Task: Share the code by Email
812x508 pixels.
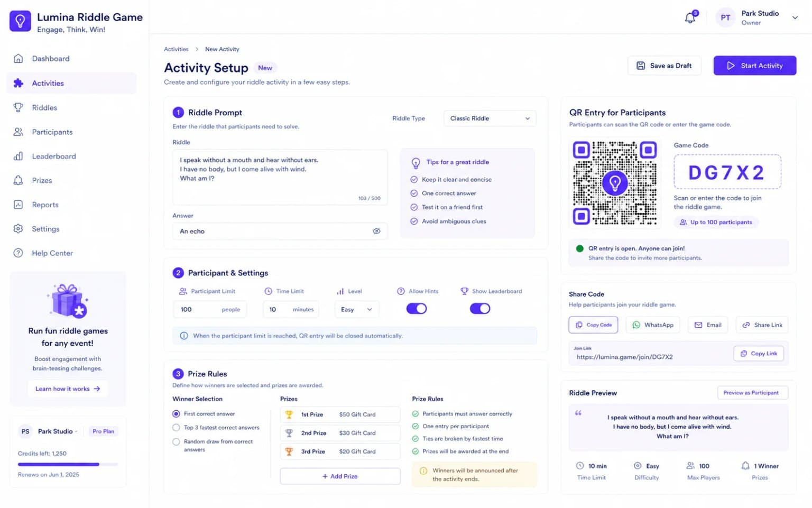Action: pos(708,325)
